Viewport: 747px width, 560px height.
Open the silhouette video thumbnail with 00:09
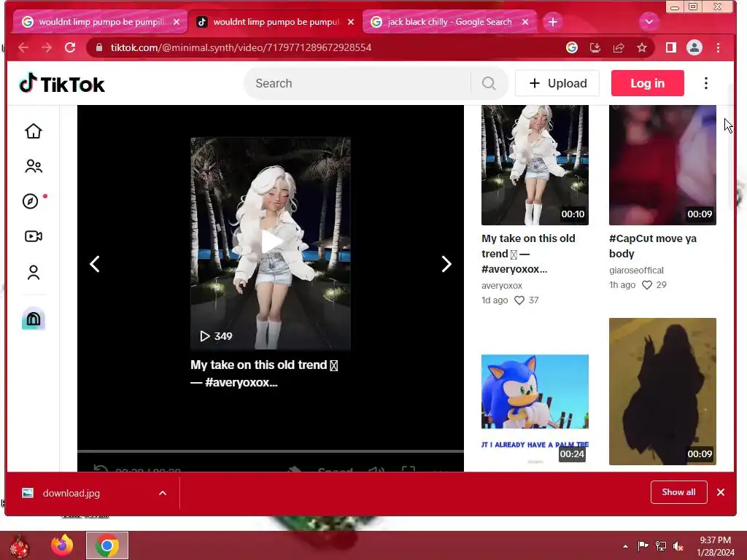coord(662,392)
